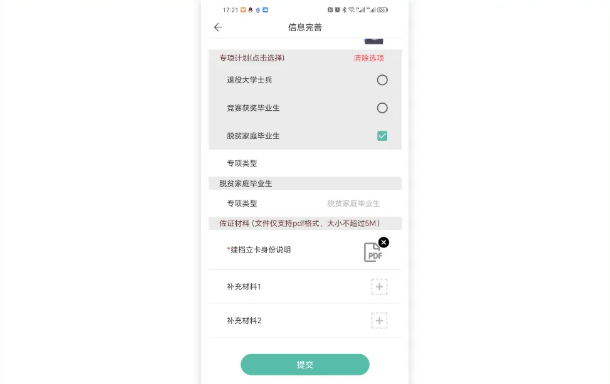Open the uploaded PDF file icon

pos(373,252)
